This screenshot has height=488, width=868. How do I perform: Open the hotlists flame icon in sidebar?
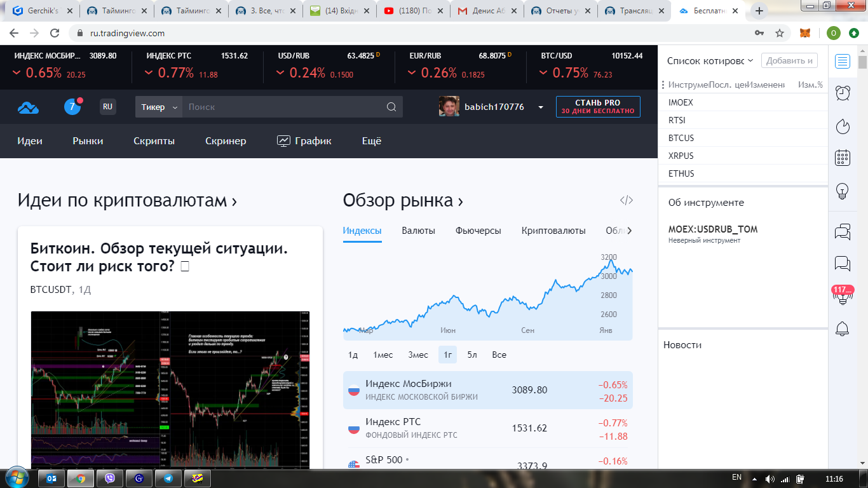[x=843, y=126]
